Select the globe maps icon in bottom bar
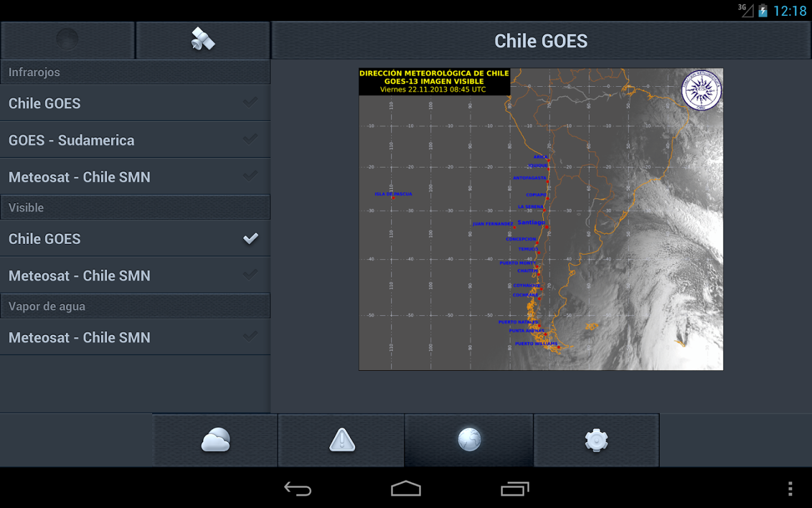 pyautogui.click(x=469, y=440)
